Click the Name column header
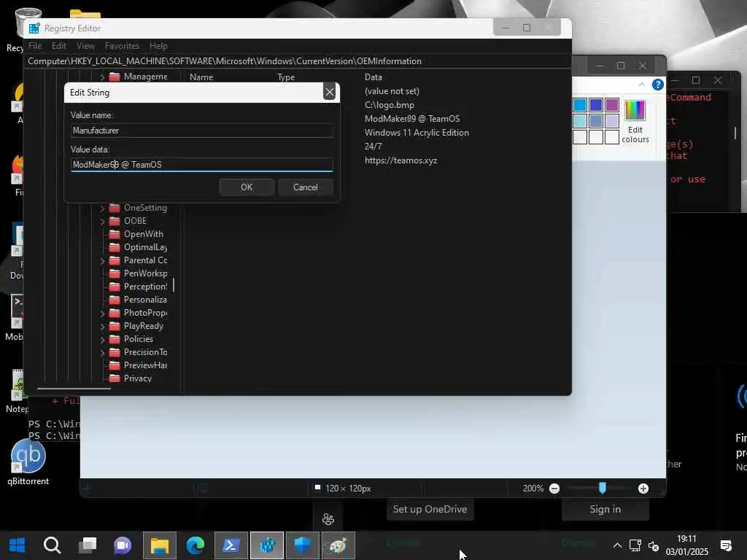 point(201,77)
